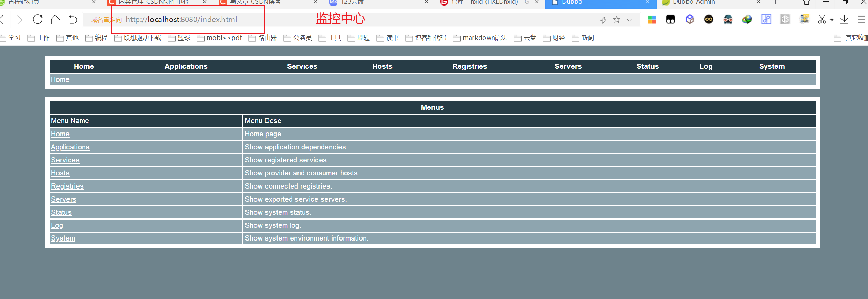Open the 路由器 bookmark folder
Viewport: 868px width, 299px height.
pos(263,38)
